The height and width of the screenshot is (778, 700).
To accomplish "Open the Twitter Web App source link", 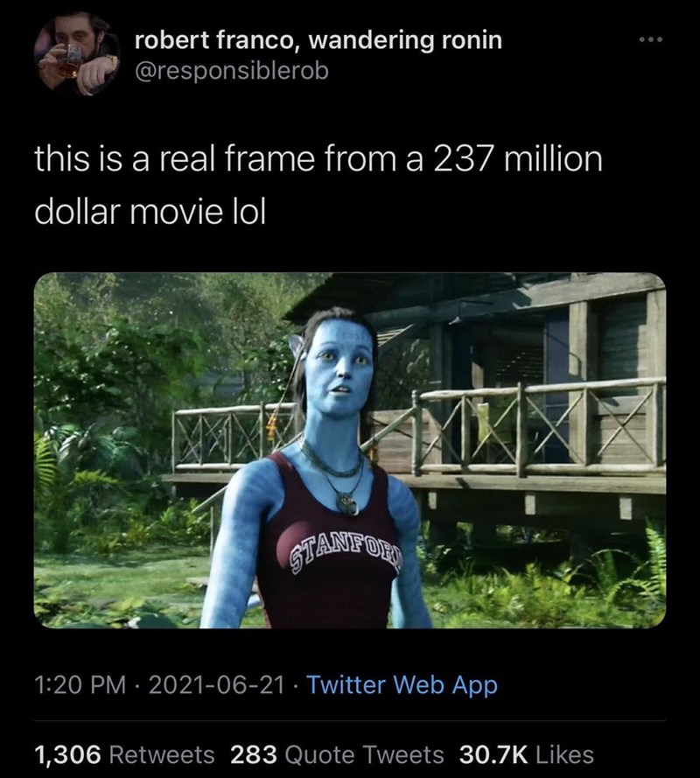I will point(402,684).
